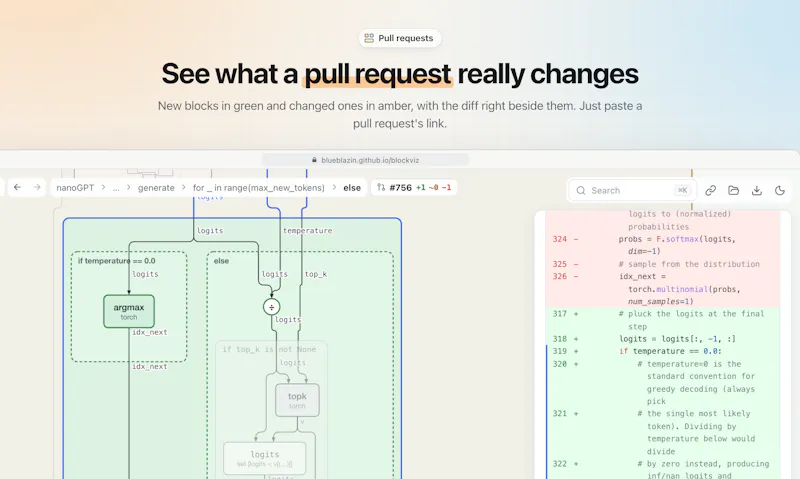Screen dimensions: 800x479
Task: Select the topk torch block
Action: coord(297,400)
